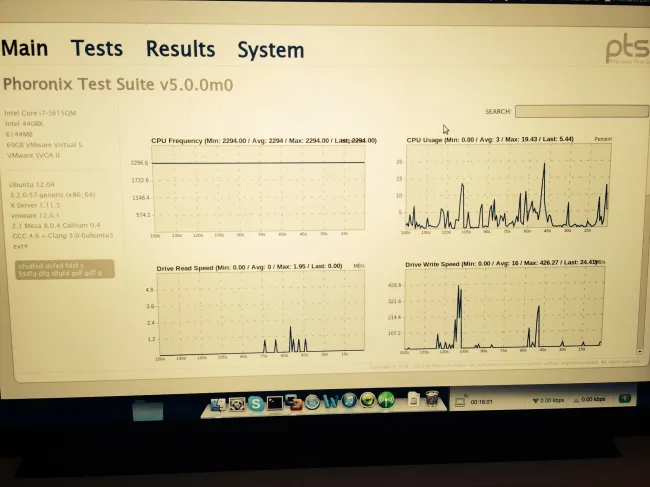Switch to the Tests tab
Viewport: 650px width, 487px height.
click(97, 48)
